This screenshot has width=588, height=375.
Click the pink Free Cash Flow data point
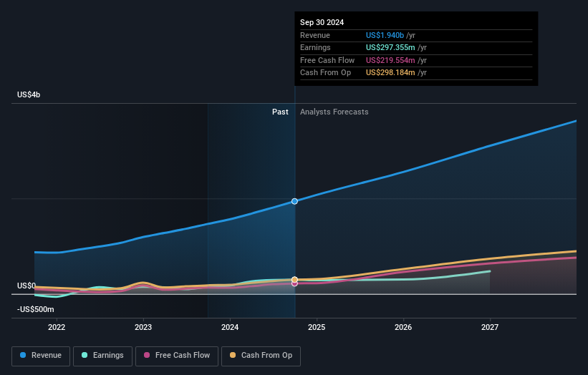point(295,284)
